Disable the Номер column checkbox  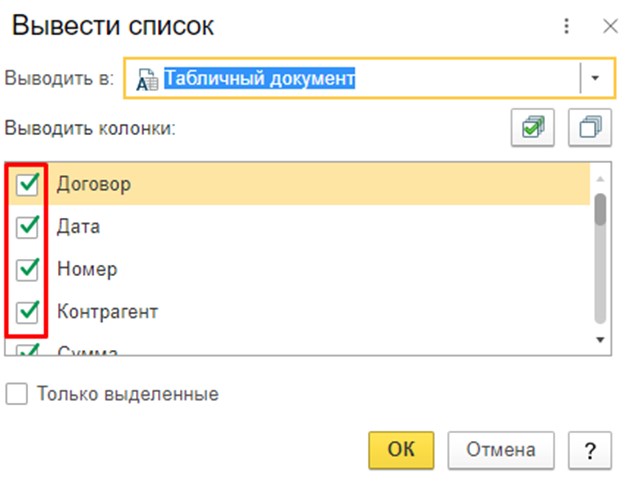28,269
